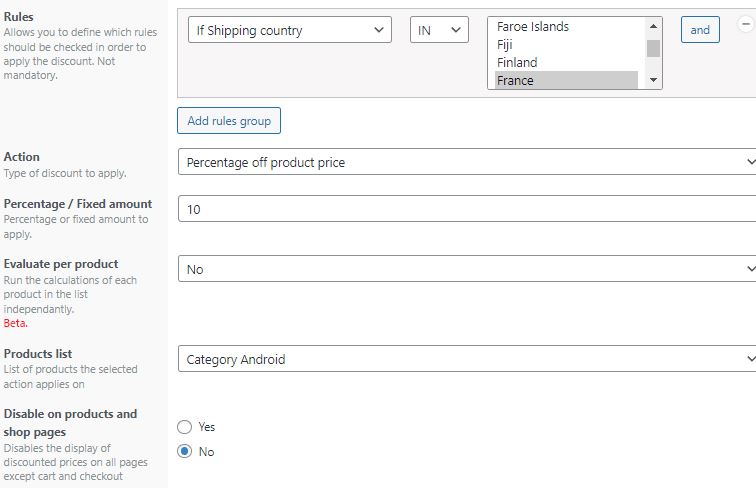Image resolution: width=756 pixels, height=488 pixels.
Task: Click the percentage amount field showing 10
Action: (467, 209)
